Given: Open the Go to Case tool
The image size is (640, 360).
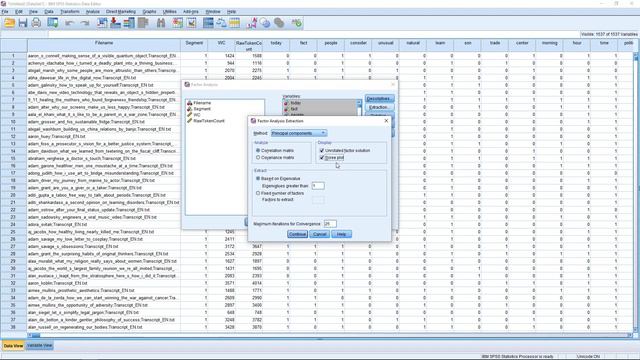Looking at the screenshot, I should pos(102,23).
